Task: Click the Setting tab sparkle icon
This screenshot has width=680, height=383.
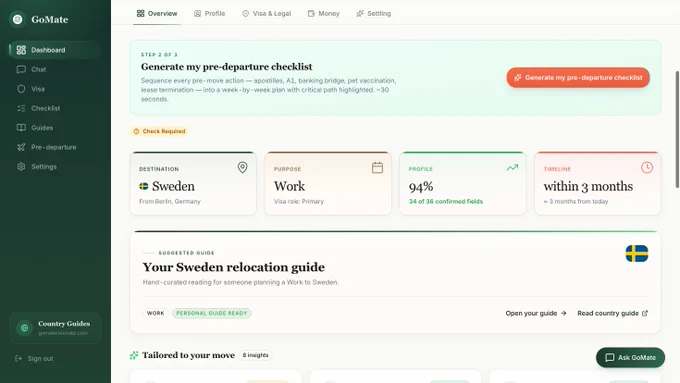Action: tap(360, 13)
